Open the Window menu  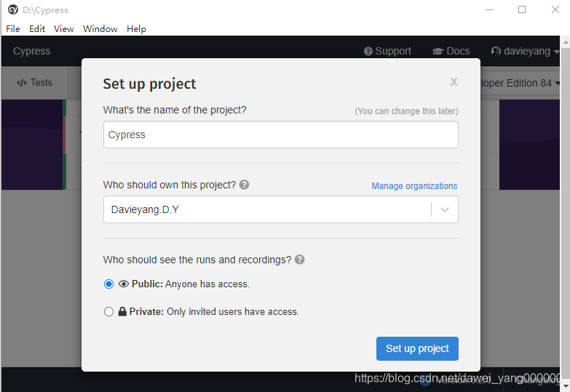click(100, 28)
